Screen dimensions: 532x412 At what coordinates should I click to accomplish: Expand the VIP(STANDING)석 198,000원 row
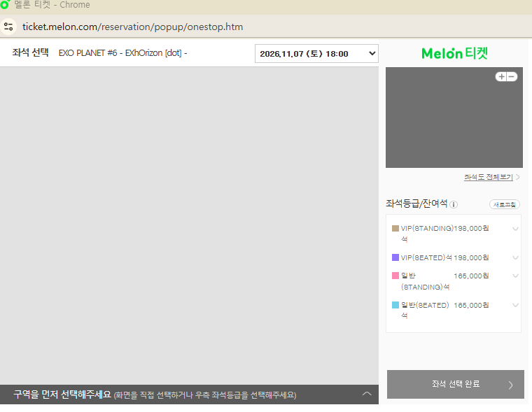tap(515, 229)
